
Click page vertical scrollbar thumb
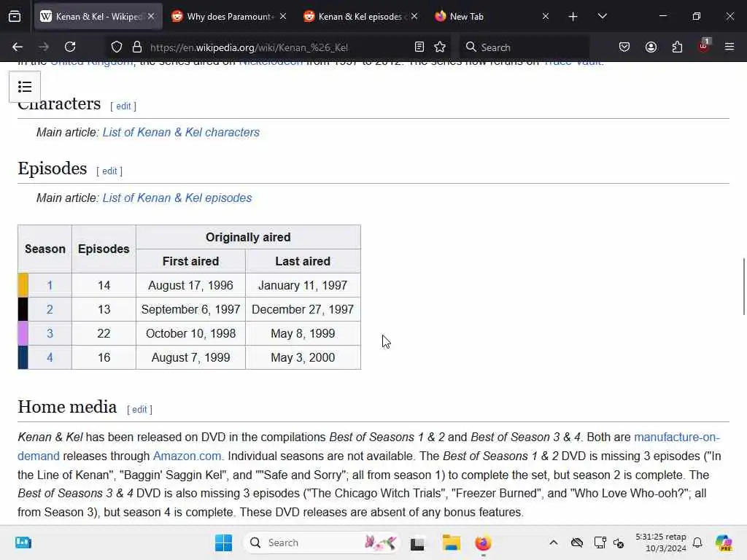coord(743,286)
